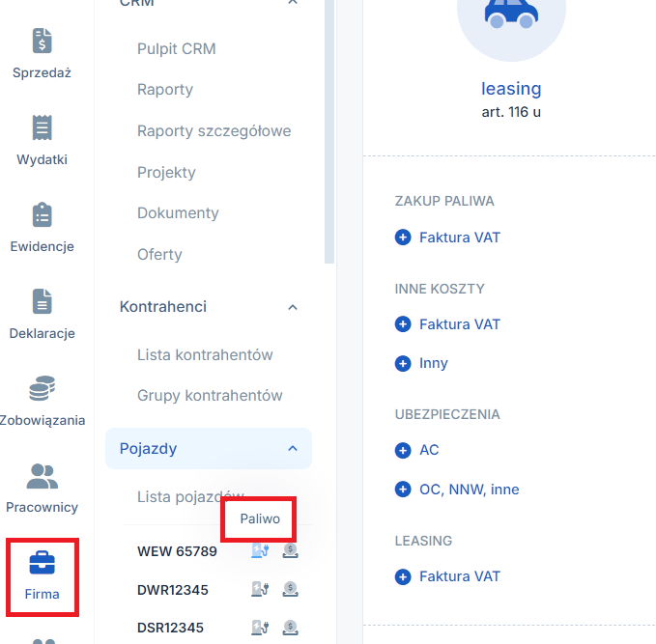Open Raporty menu item
656x644 pixels.
click(x=165, y=90)
